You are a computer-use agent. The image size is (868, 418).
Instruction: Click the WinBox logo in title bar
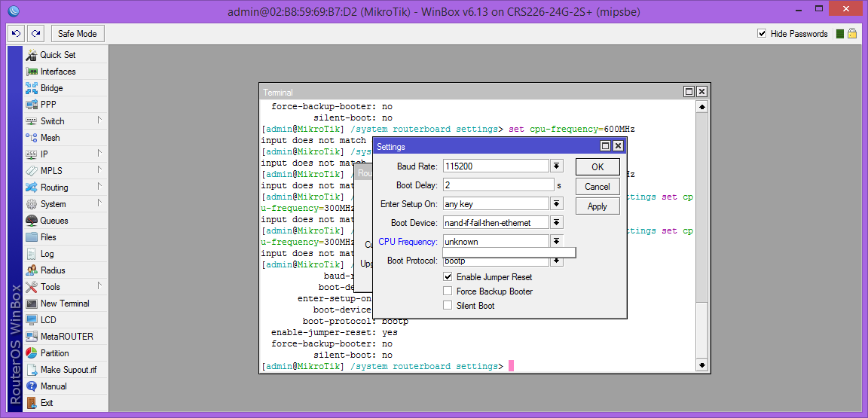14,11
